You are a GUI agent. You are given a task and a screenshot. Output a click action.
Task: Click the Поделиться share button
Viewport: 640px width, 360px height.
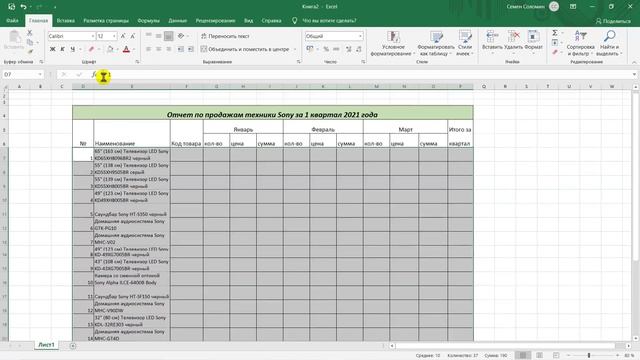point(613,21)
